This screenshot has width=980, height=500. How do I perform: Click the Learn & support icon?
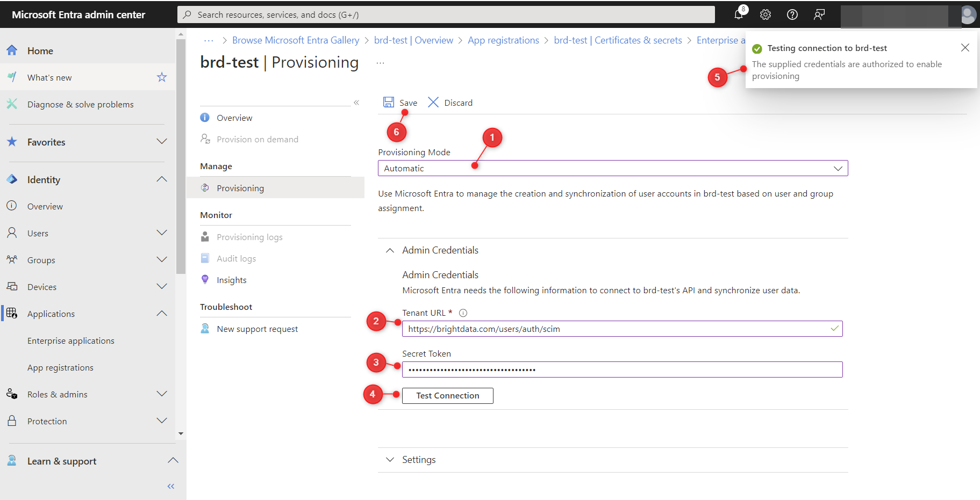12,460
